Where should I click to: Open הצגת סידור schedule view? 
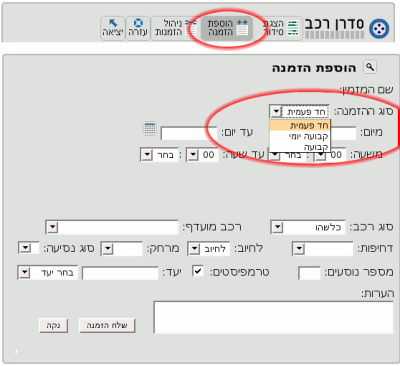(281, 28)
